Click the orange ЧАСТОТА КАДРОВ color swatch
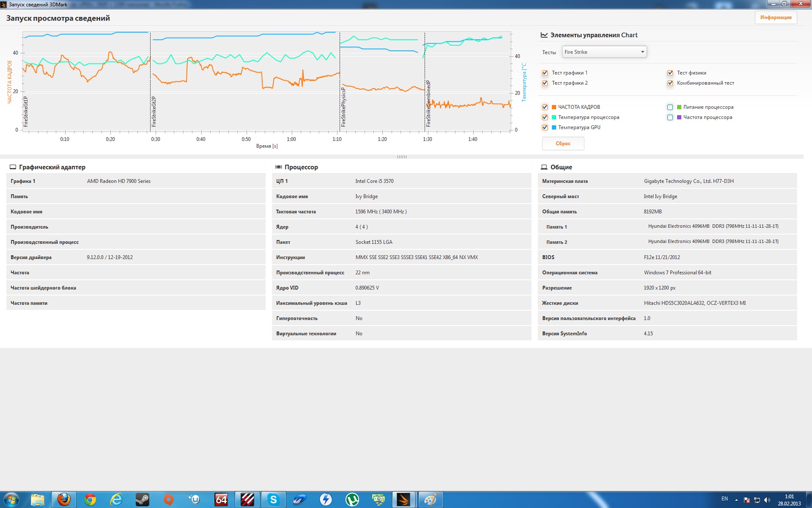Screen dimensions: 812x508 (554, 107)
